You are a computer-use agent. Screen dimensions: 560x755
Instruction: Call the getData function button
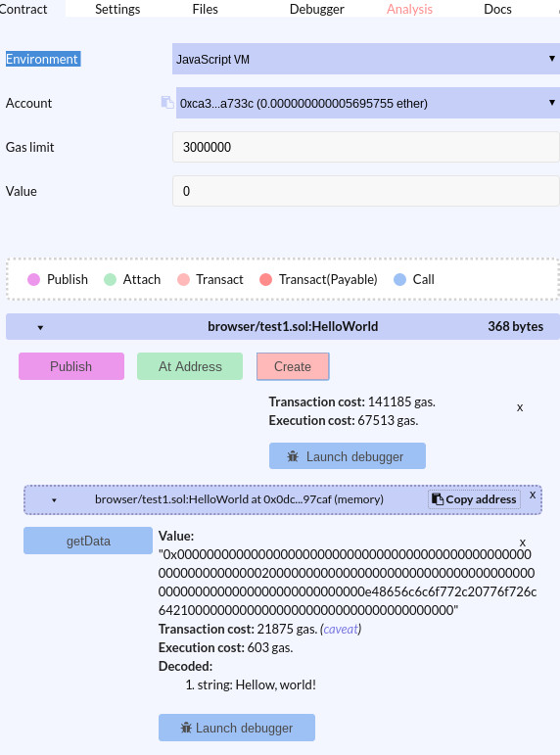point(88,541)
